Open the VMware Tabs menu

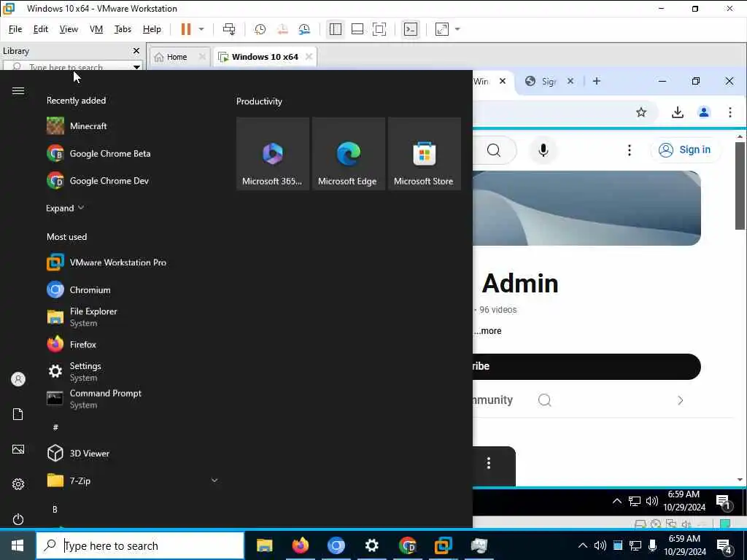coord(123,29)
